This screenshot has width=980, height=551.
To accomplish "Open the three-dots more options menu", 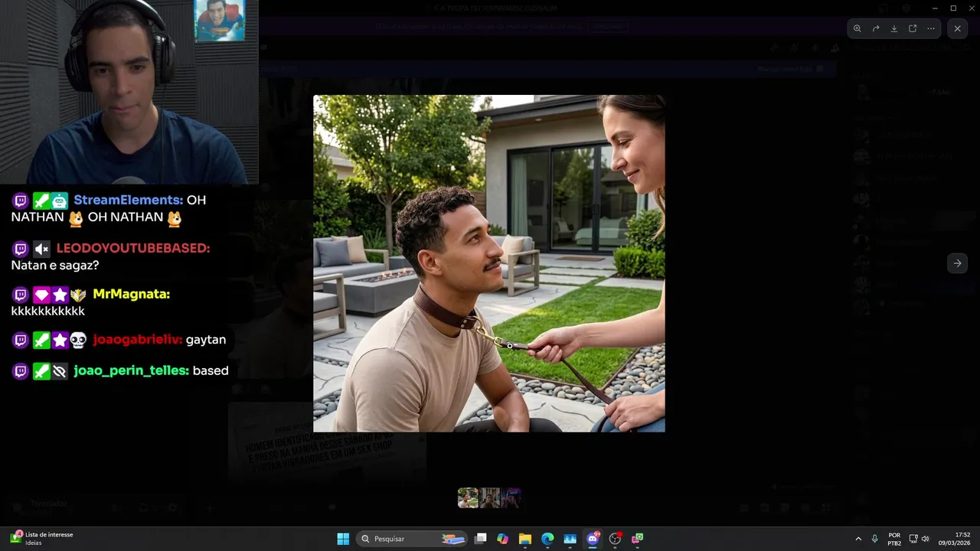I will coord(931,28).
